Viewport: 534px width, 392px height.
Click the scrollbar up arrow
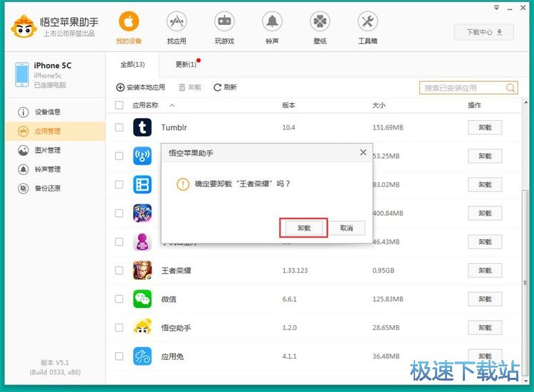525,102
